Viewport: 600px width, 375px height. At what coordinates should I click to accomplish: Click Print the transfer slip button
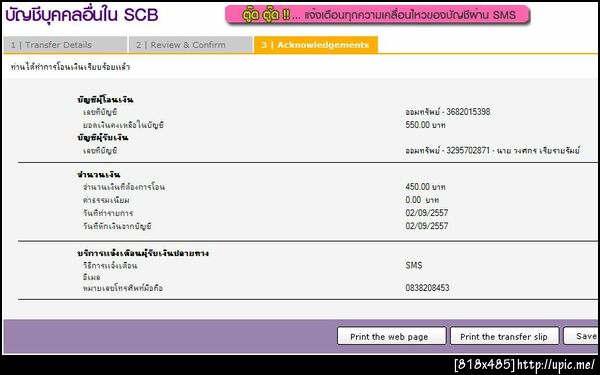pos(504,336)
